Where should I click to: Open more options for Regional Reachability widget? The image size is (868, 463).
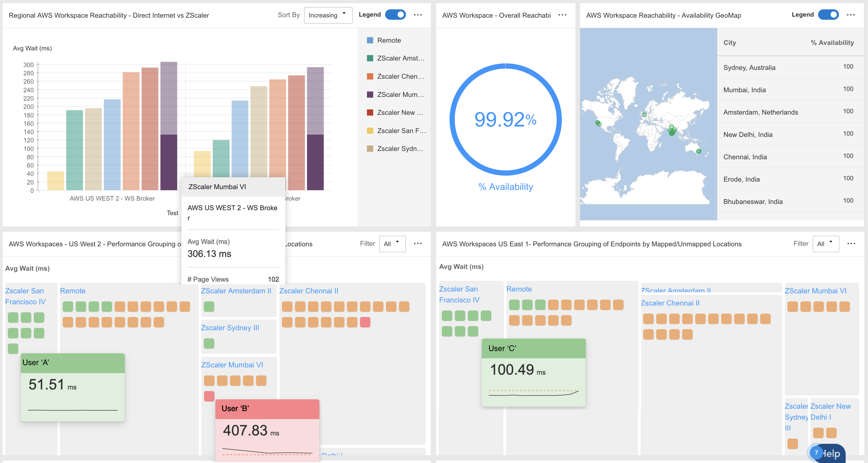click(x=418, y=15)
